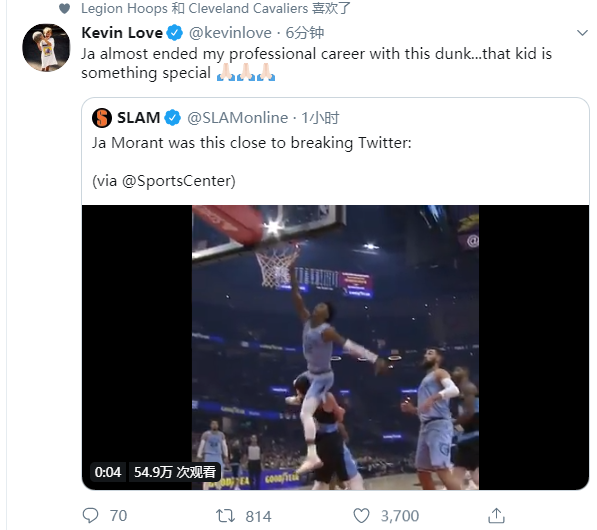The image size is (597, 530).
Task: Open quoted tweet text about Ja Morant
Action: click(252, 143)
